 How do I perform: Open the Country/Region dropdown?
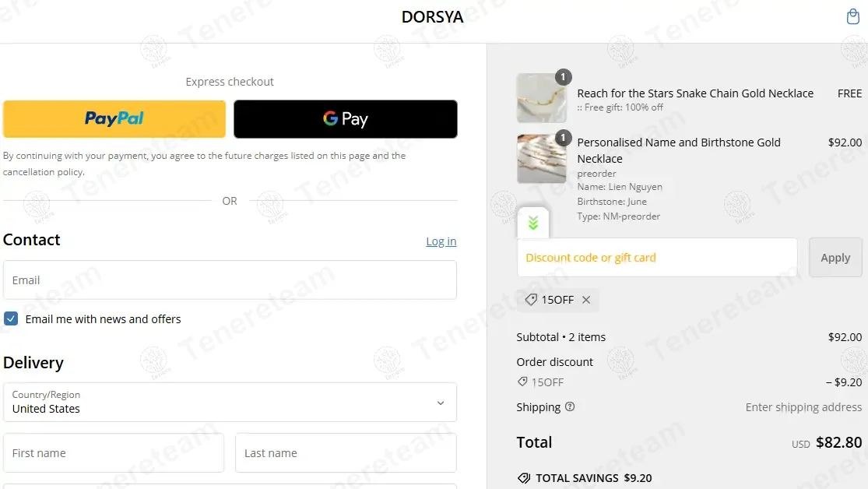click(x=230, y=402)
